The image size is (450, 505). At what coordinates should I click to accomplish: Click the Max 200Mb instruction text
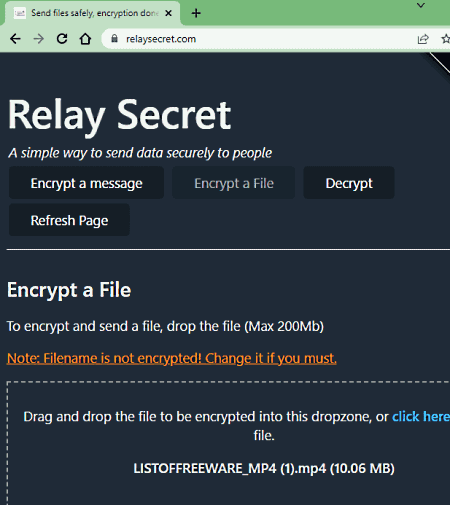(x=165, y=326)
